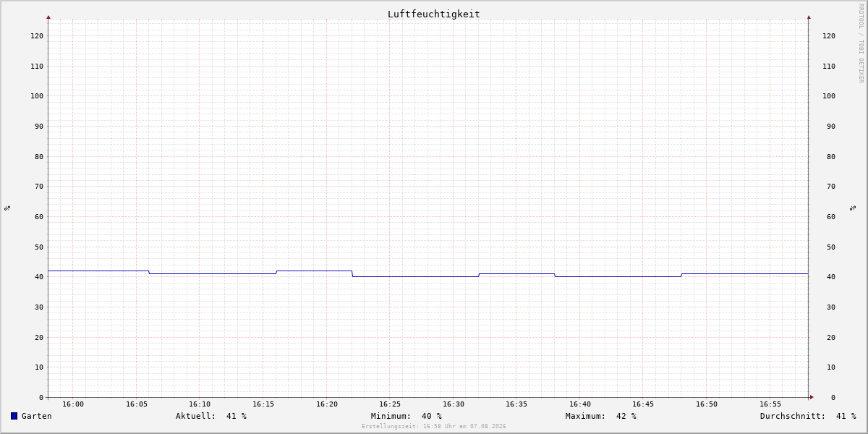Click the RRDTOOL / TOBI OETIKER watermark
Screen dimensions: 868x434
(x=861, y=43)
